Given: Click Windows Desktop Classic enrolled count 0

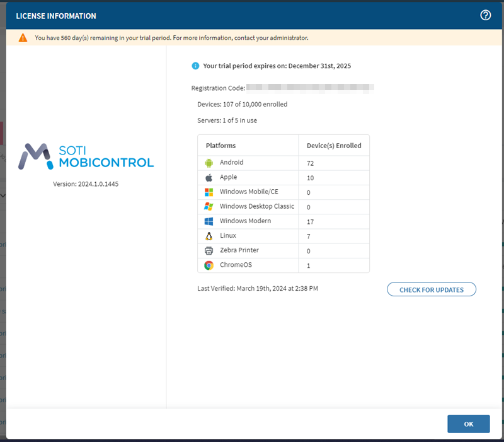Looking at the screenshot, I should click(x=309, y=207).
